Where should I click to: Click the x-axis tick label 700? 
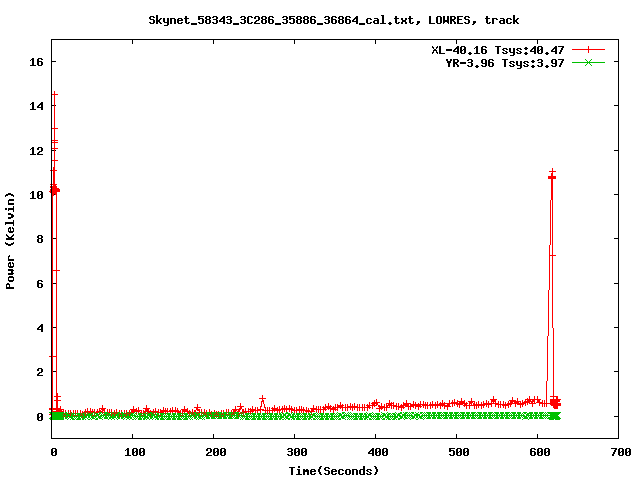(x=620, y=452)
